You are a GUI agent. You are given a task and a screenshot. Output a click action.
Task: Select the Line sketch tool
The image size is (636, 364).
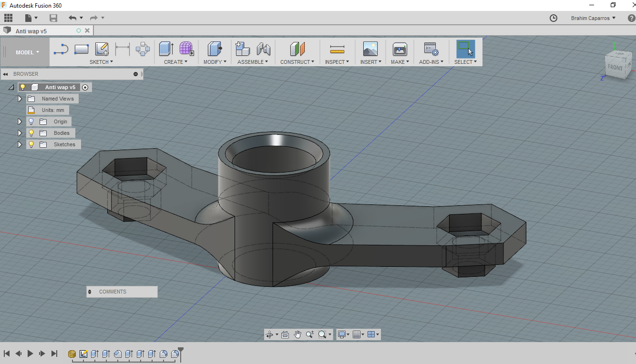(61, 49)
